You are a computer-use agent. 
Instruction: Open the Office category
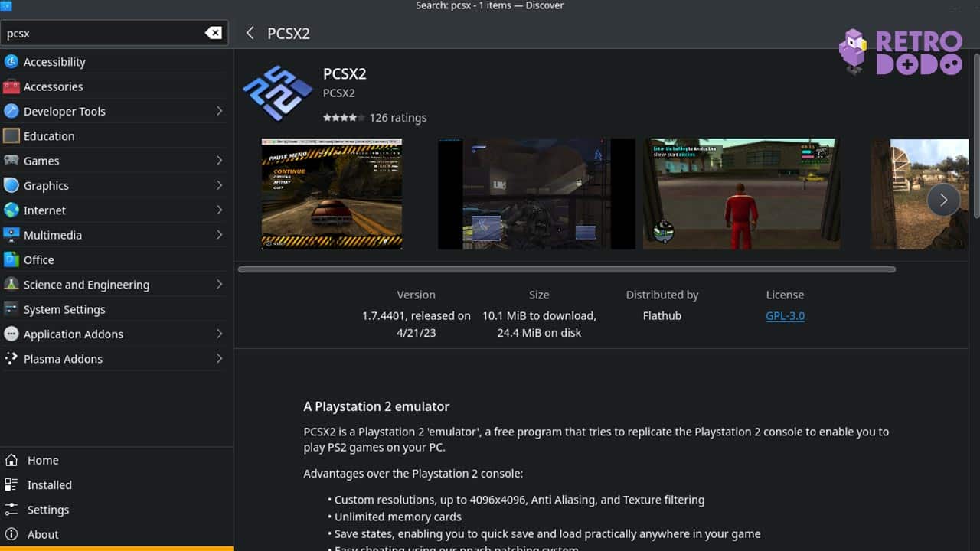(x=116, y=259)
